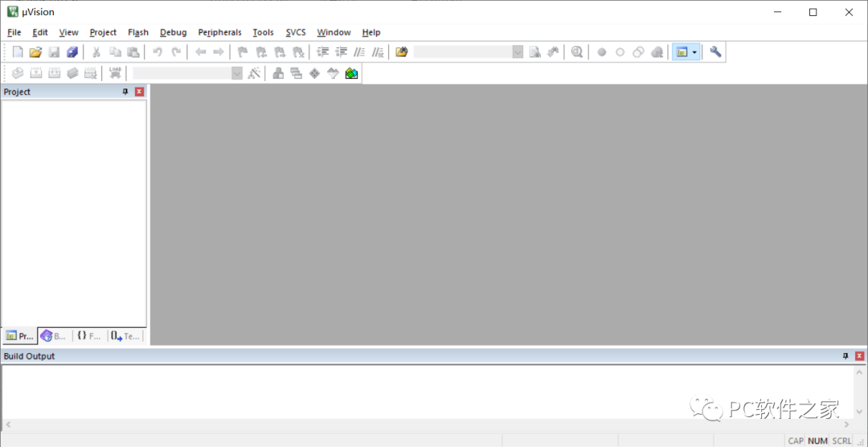Viewport: 868px width, 447px height.
Task: Open the Peripherals menu
Action: click(219, 32)
